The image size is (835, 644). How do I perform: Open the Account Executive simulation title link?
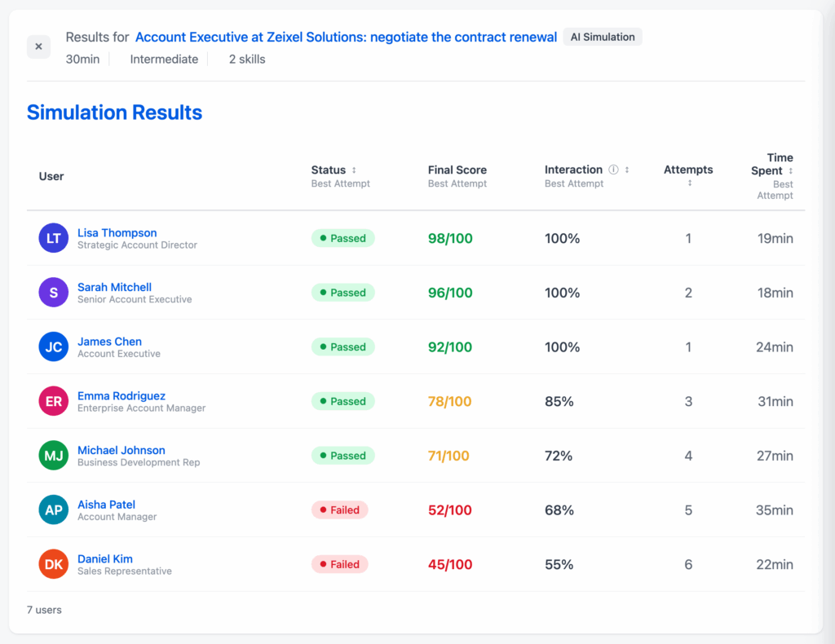click(x=346, y=37)
